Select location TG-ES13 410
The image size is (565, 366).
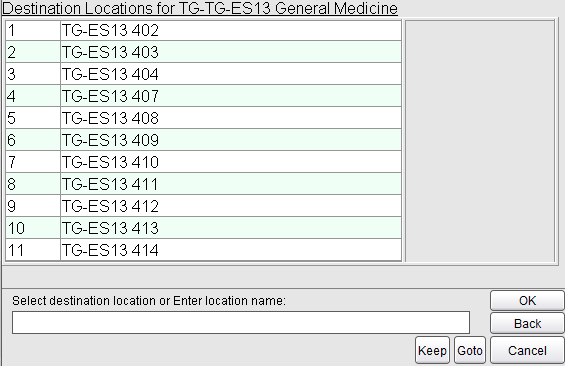[x=204, y=162]
